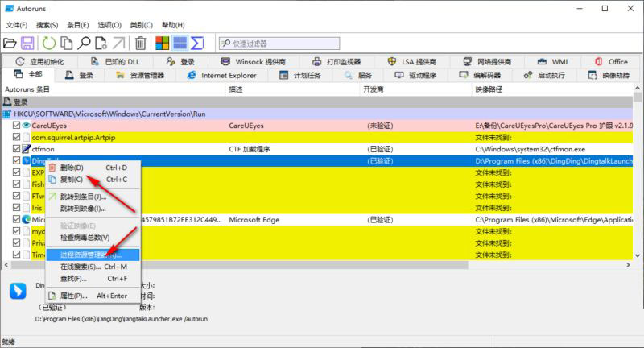The height and width of the screenshot is (348, 644).
Task: Open the 搜索(S) menu
Action: [47, 25]
